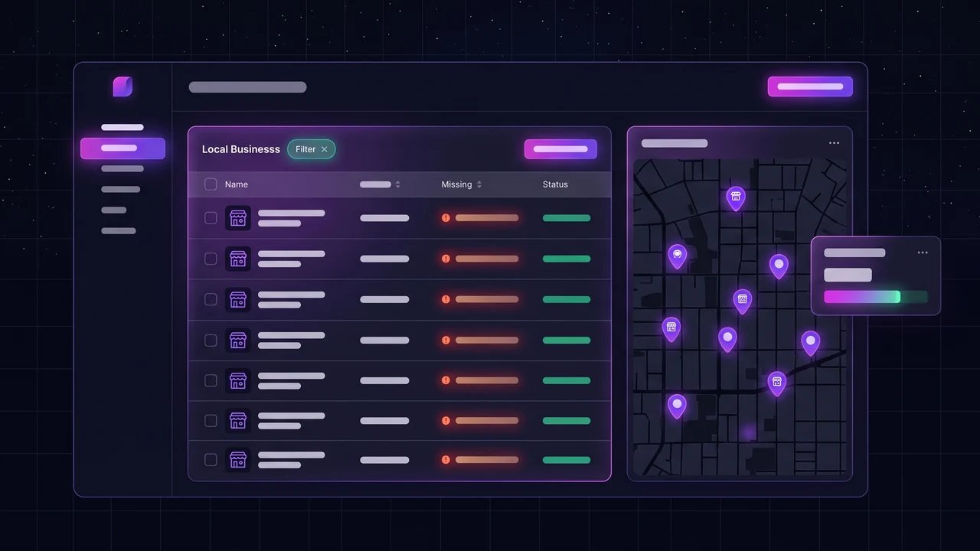This screenshot has height=551, width=980.
Task: Click the gradient button in the top-right header
Action: click(x=810, y=86)
